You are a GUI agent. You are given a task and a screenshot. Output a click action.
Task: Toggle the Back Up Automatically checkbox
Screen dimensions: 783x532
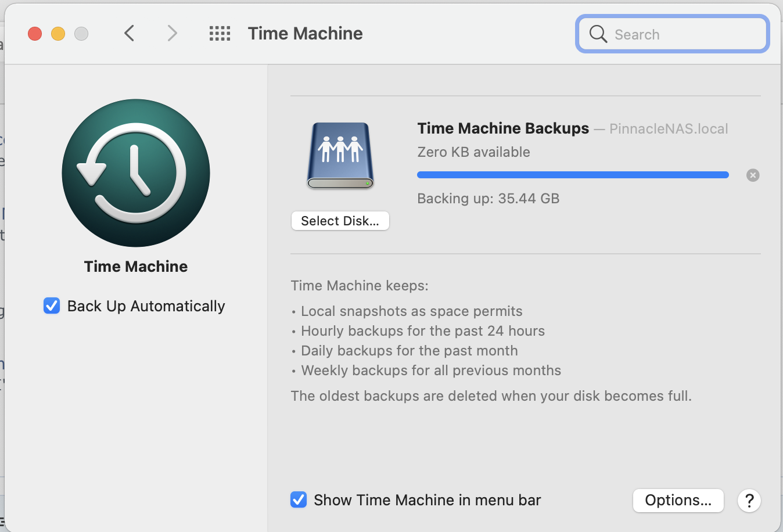(52, 305)
